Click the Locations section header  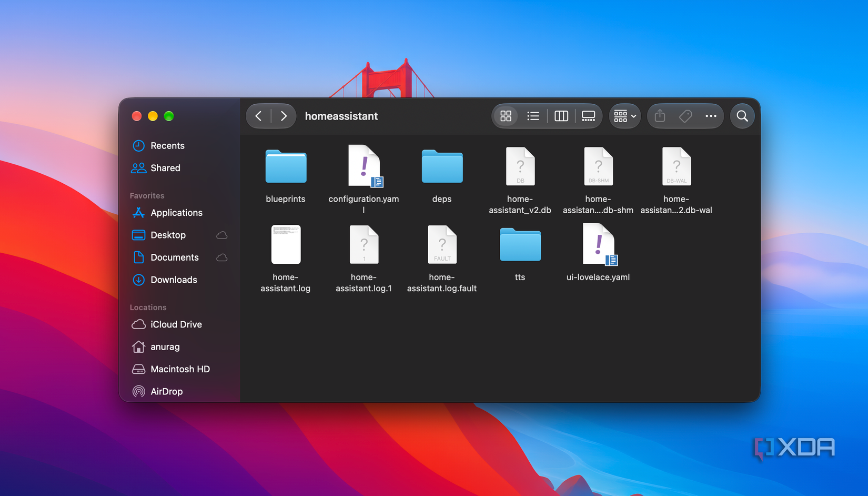tap(148, 307)
